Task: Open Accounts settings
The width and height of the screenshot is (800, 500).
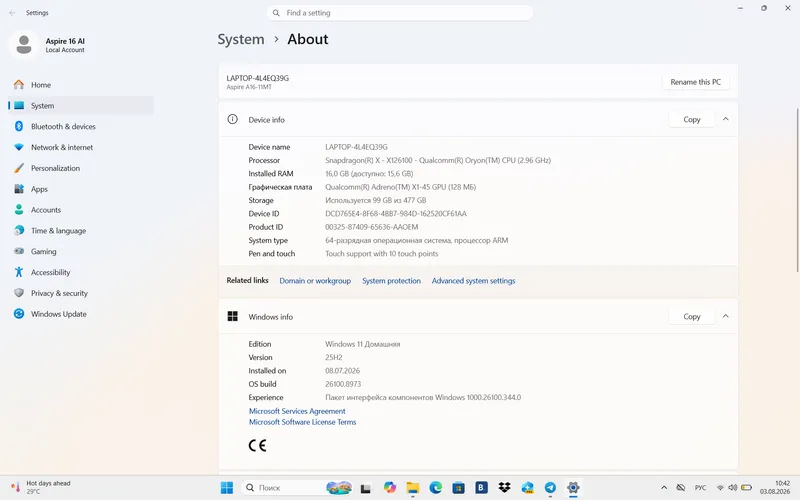Action: pyautogui.click(x=81, y=210)
